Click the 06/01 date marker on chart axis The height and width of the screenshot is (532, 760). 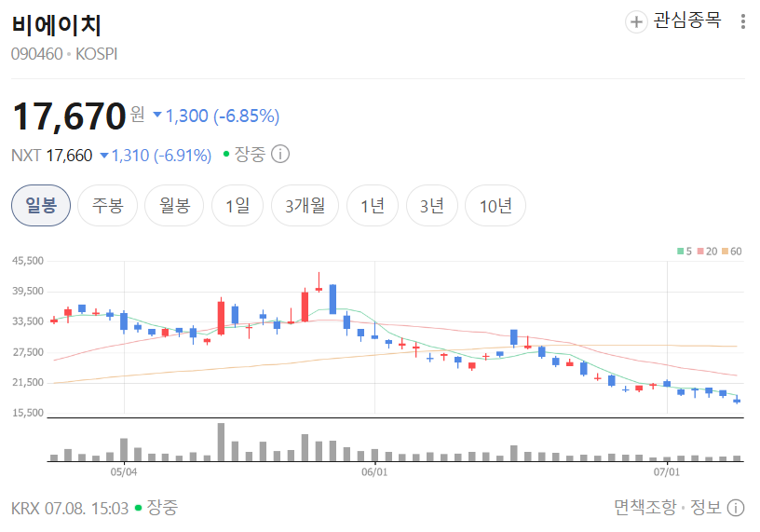(x=374, y=471)
